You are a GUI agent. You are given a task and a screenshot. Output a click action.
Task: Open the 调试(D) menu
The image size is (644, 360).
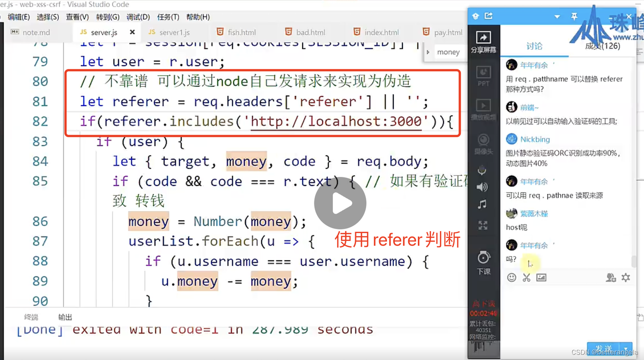tap(138, 17)
